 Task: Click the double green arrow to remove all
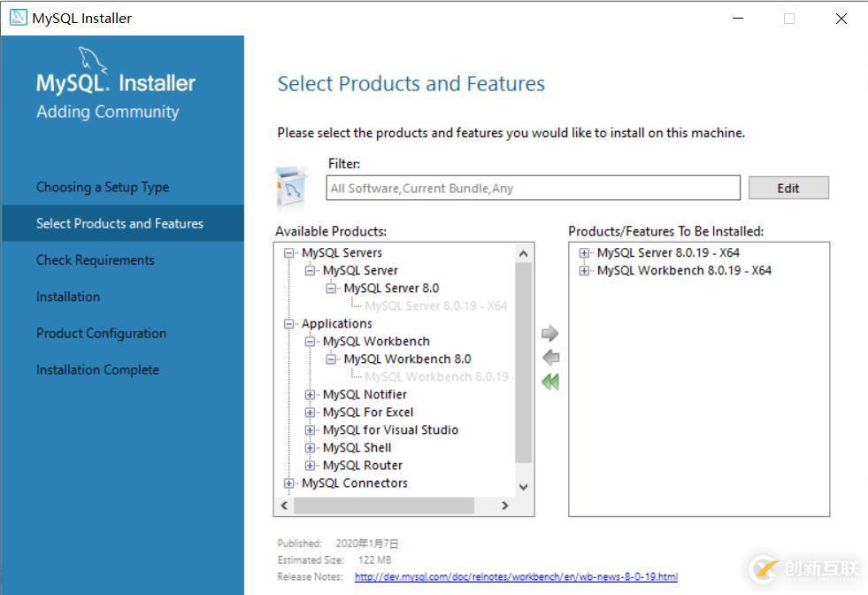[550, 382]
